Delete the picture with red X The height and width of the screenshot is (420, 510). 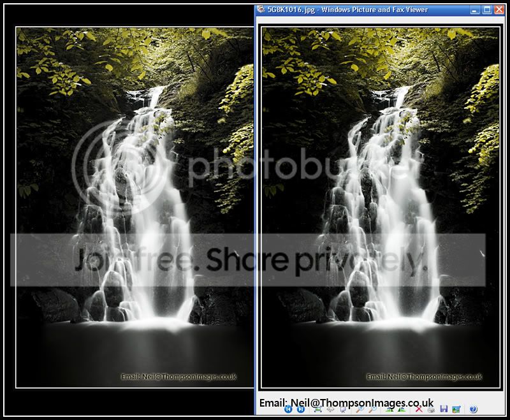click(x=419, y=409)
